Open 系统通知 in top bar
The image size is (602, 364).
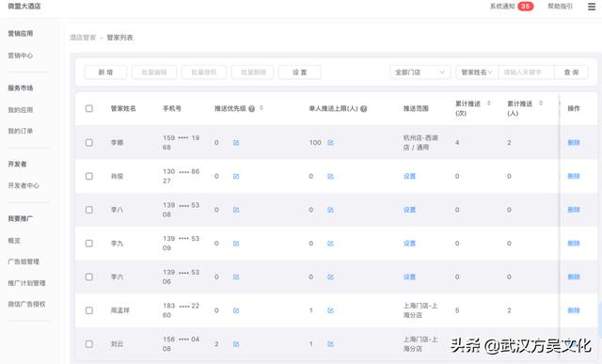point(502,7)
